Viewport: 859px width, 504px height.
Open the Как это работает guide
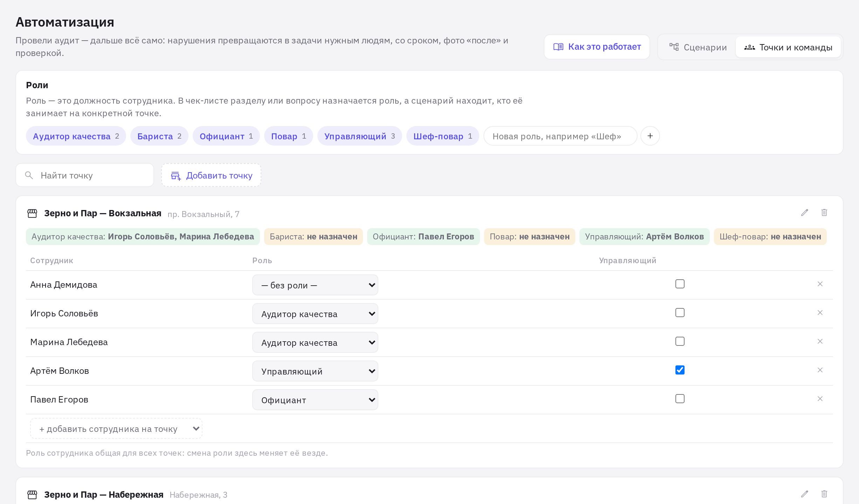click(x=597, y=47)
